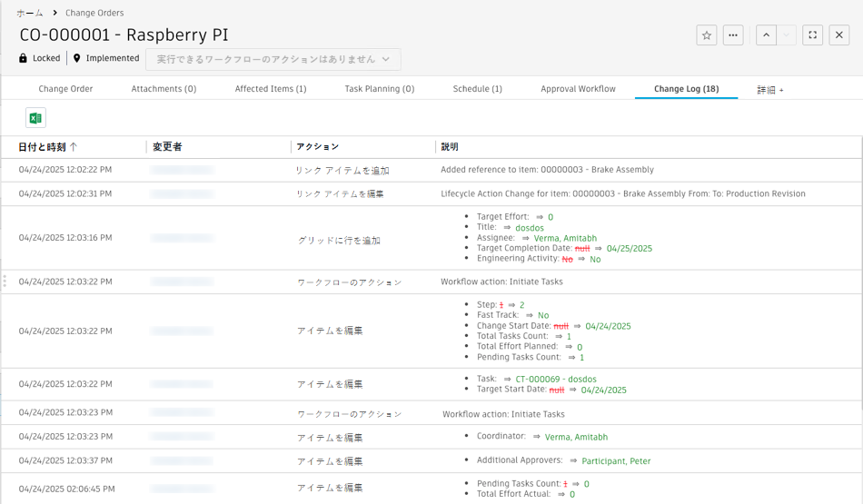Sort ascending arrow on 日付と時刻 column

coord(74,147)
